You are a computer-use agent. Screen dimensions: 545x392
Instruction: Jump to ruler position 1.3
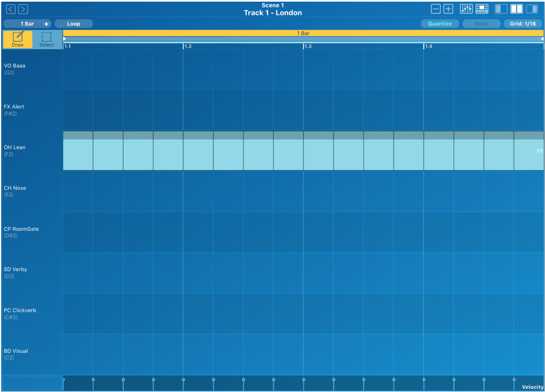(308, 46)
